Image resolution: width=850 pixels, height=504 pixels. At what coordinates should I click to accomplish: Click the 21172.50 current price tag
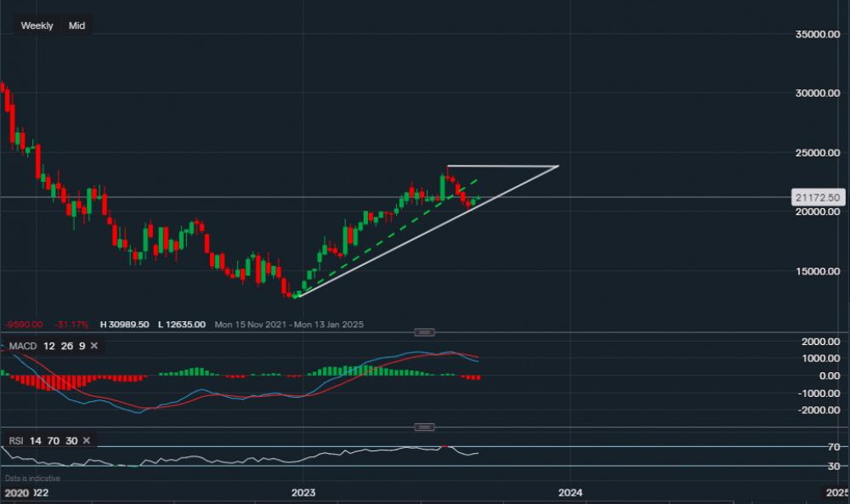[817, 197]
